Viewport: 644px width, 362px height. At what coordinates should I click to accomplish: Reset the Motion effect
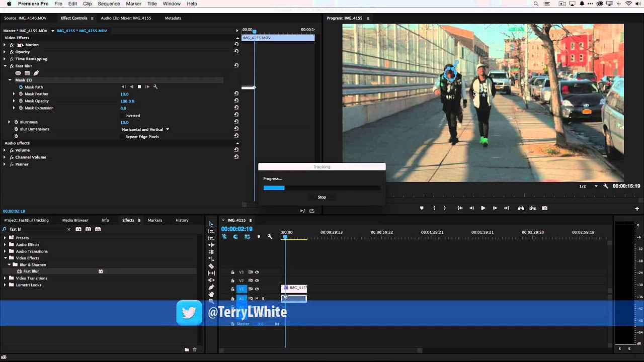point(236,45)
